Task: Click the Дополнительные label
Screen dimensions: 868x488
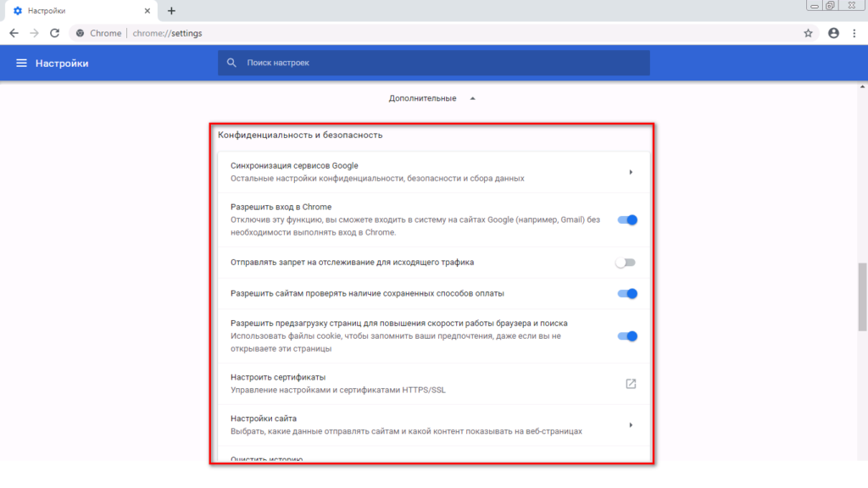Action: pos(422,98)
